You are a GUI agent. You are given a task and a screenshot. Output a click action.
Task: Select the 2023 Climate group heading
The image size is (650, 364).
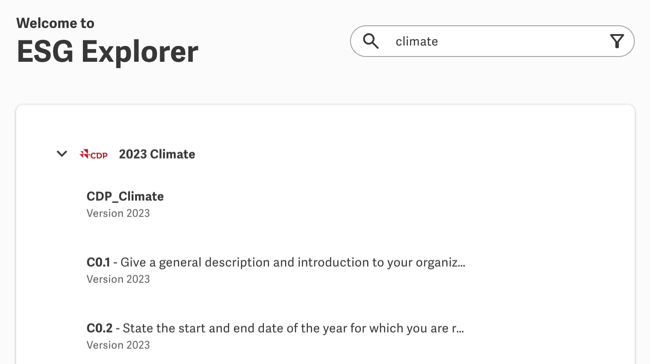point(157,154)
